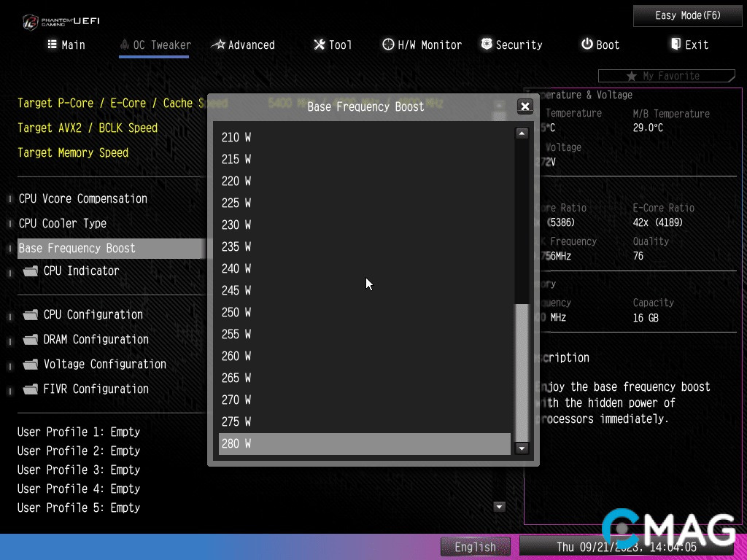The height and width of the screenshot is (560, 747).
Task: Click the H/W Monitor gauge icon
Action: pyautogui.click(x=388, y=44)
